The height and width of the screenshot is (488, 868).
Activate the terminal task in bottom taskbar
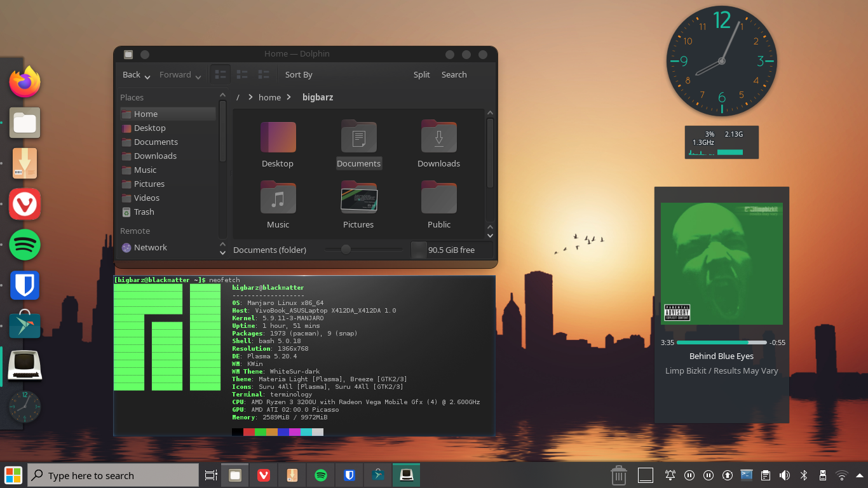point(406,475)
